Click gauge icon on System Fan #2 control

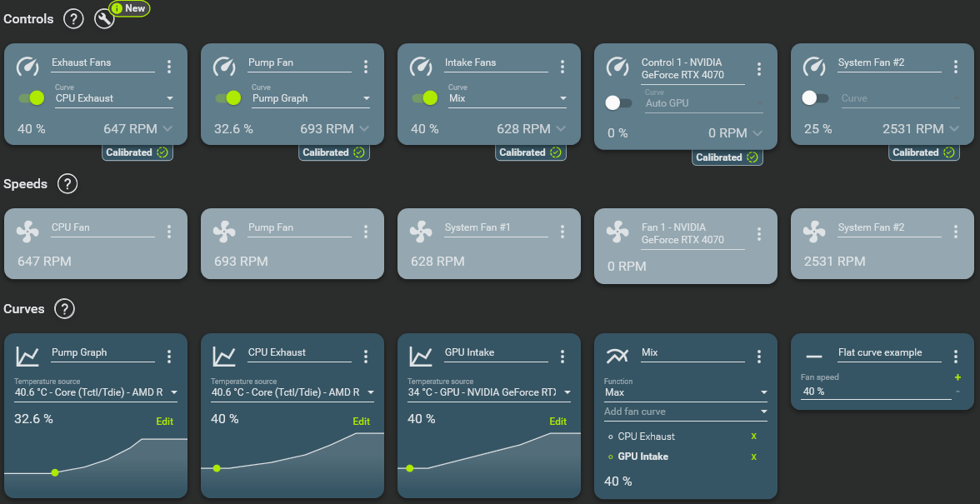[x=813, y=67]
